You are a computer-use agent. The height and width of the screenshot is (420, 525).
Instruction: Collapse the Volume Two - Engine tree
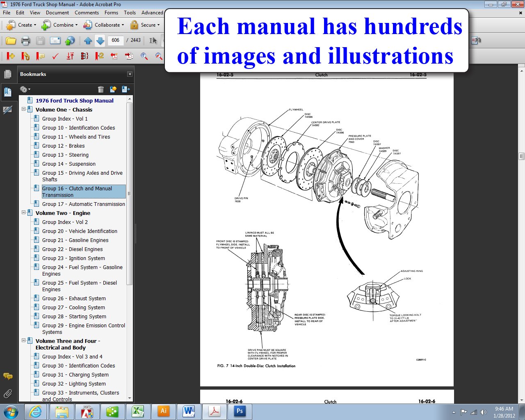pyautogui.click(x=24, y=213)
